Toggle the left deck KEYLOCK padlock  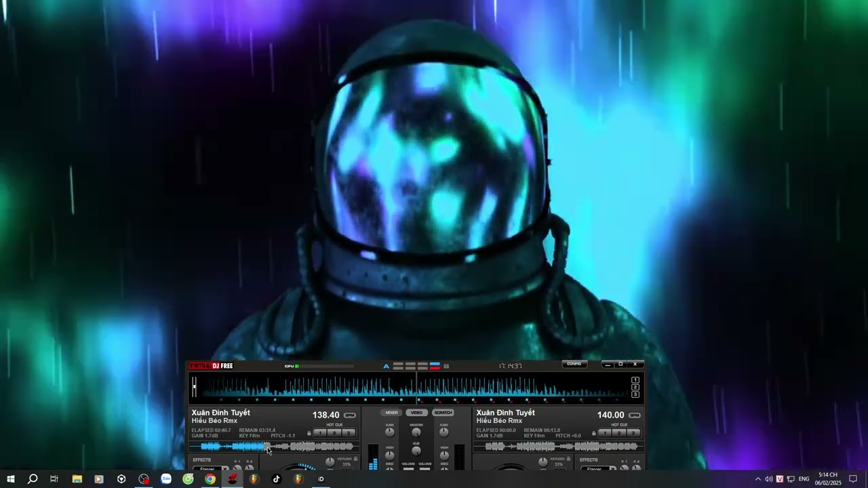(x=355, y=459)
